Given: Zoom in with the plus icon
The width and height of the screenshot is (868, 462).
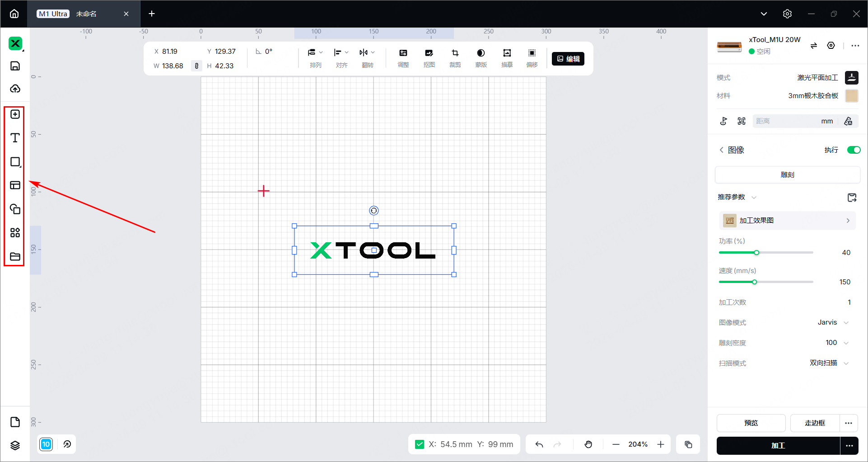Looking at the screenshot, I should pyautogui.click(x=661, y=444).
